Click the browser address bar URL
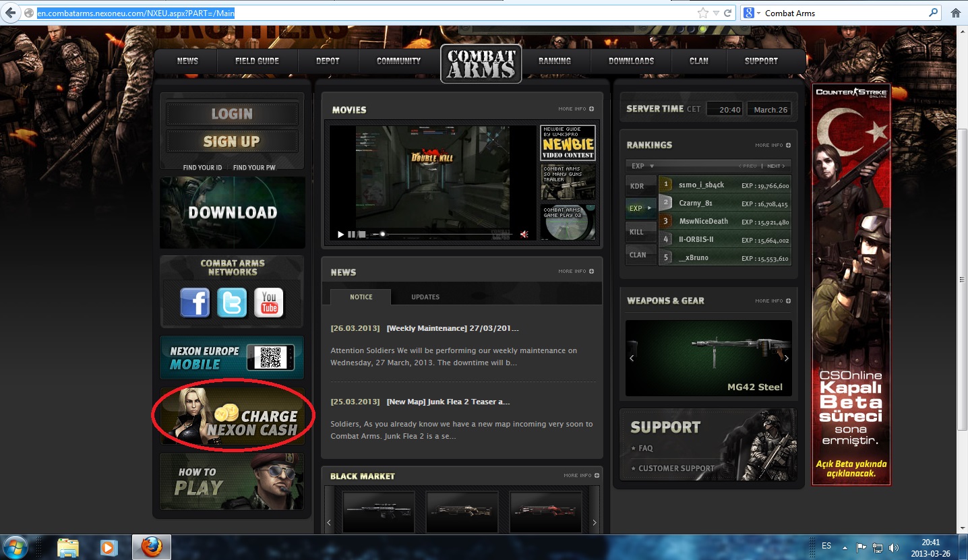 click(136, 13)
